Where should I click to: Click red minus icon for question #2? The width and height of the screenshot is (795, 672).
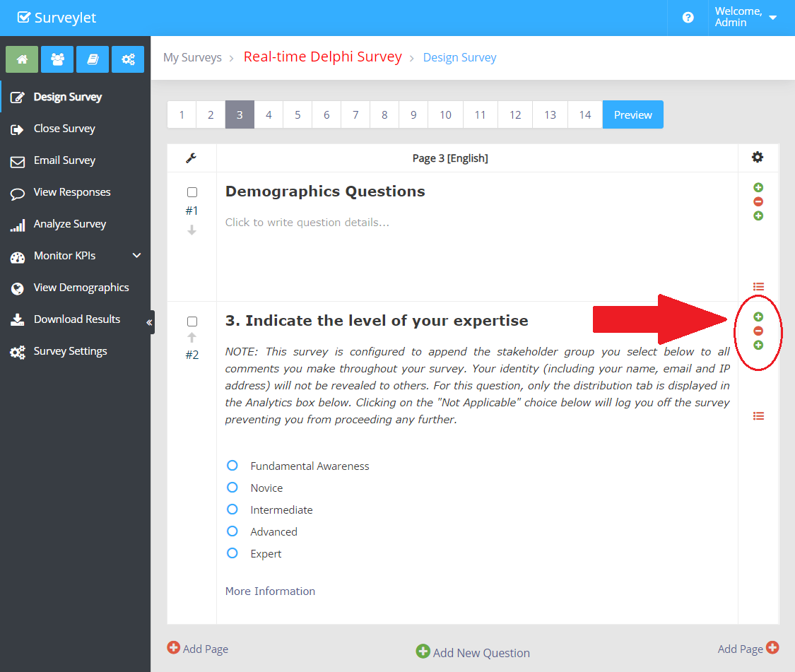pyautogui.click(x=758, y=331)
